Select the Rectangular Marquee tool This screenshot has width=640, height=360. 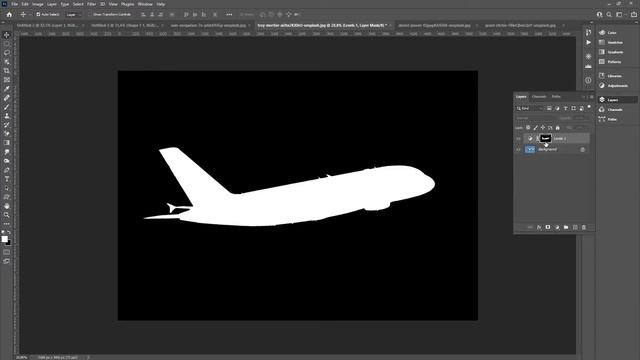7,44
